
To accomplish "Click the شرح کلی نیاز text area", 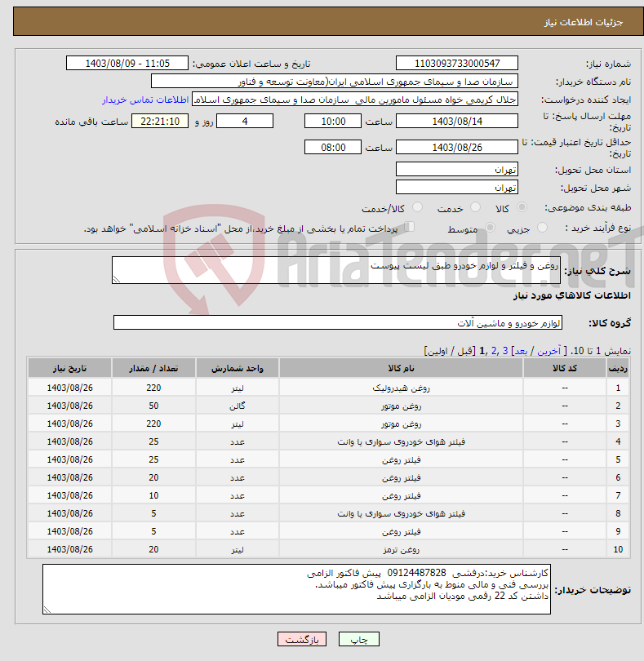I will click(336, 270).
